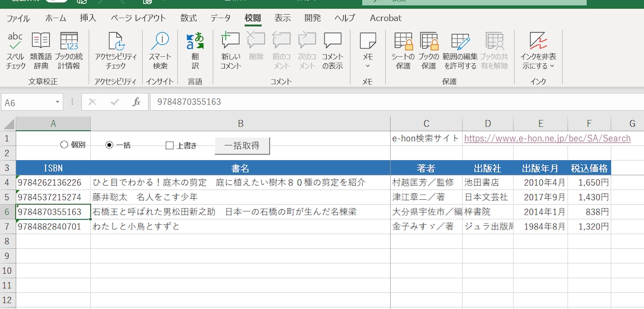This screenshot has height=309, width=644.
Task: Open the メモ notes menu
Action: (x=368, y=51)
